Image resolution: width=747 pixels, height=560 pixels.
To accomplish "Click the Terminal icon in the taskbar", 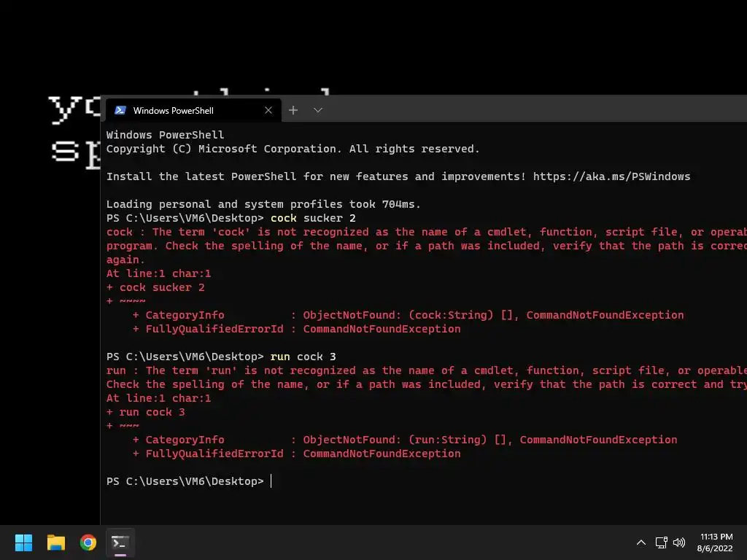I will pyautogui.click(x=120, y=542).
